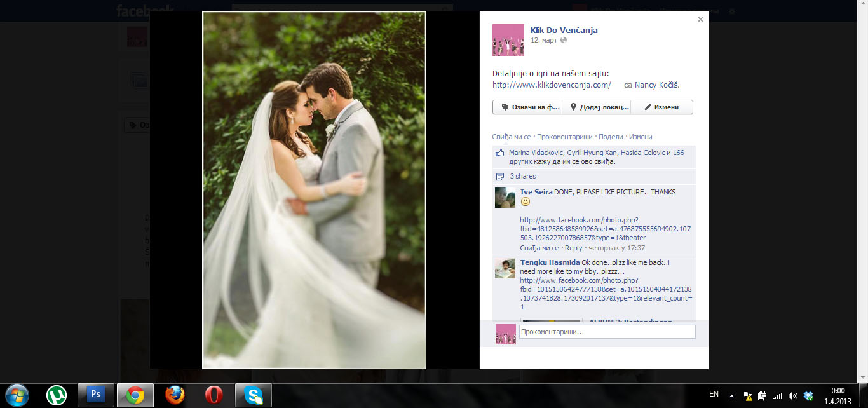Open Tengku Hasmida's profile picture
The image size is (868, 408).
pyautogui.click(x=505, y=268)
